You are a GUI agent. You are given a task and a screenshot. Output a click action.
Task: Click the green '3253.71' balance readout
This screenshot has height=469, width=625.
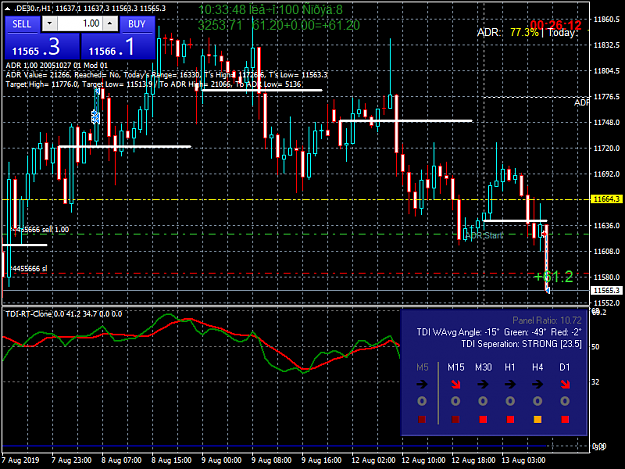[x=220, y=26]
